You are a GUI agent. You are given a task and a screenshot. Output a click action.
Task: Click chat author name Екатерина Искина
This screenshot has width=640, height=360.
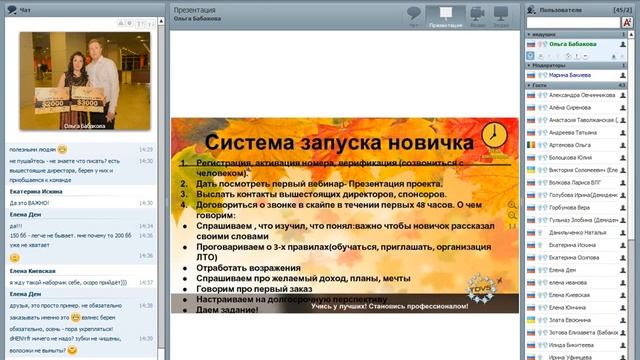tap(36, 191)
